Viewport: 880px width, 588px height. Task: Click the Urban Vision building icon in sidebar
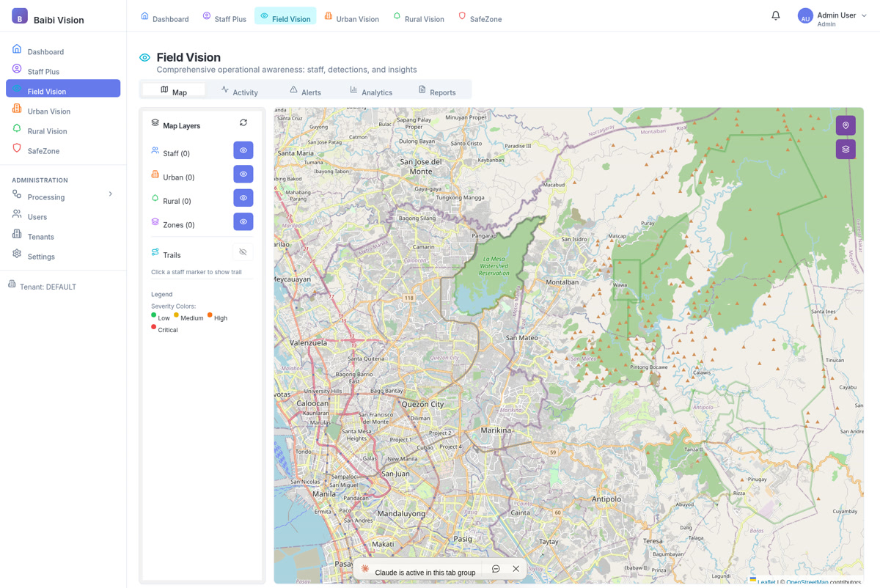coord(17,109)
